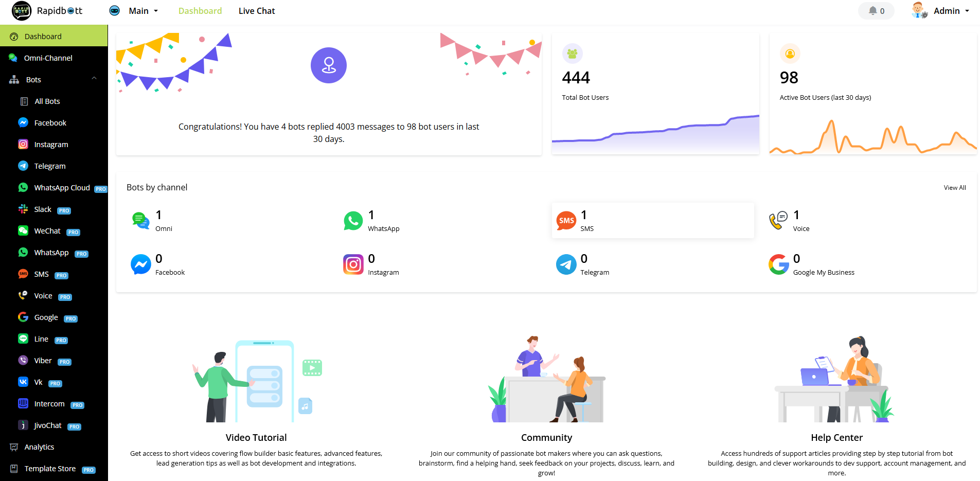
Task: Click the Line sidebar icon
Action: tap(23, 339)
